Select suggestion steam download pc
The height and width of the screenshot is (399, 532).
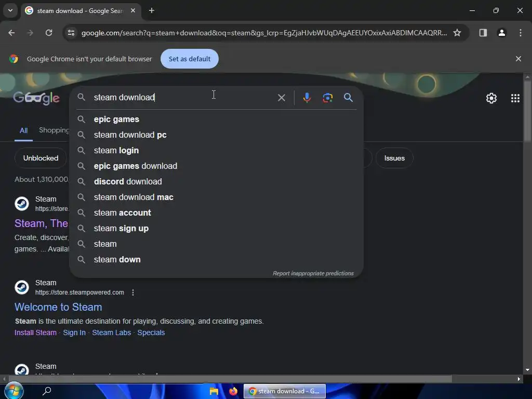coord(216,135)
